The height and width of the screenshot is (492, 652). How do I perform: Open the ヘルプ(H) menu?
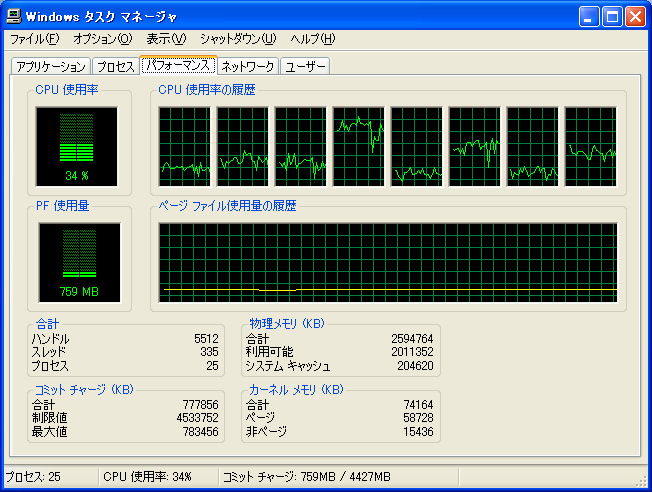pos(313,39)
